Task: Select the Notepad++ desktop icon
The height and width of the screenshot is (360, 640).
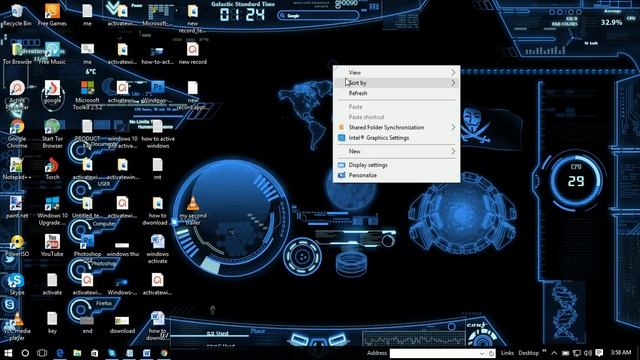Action: tap(17, 169)
